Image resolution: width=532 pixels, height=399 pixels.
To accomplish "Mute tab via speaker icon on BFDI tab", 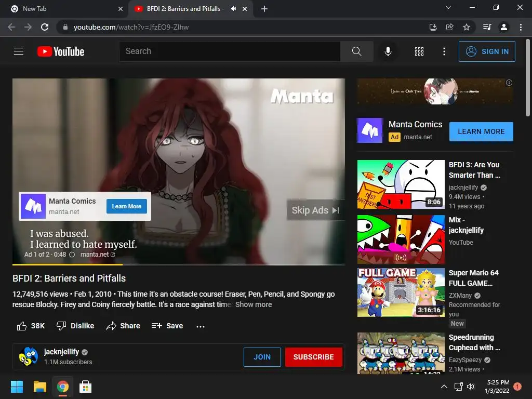I will click(x=233, y=9).
